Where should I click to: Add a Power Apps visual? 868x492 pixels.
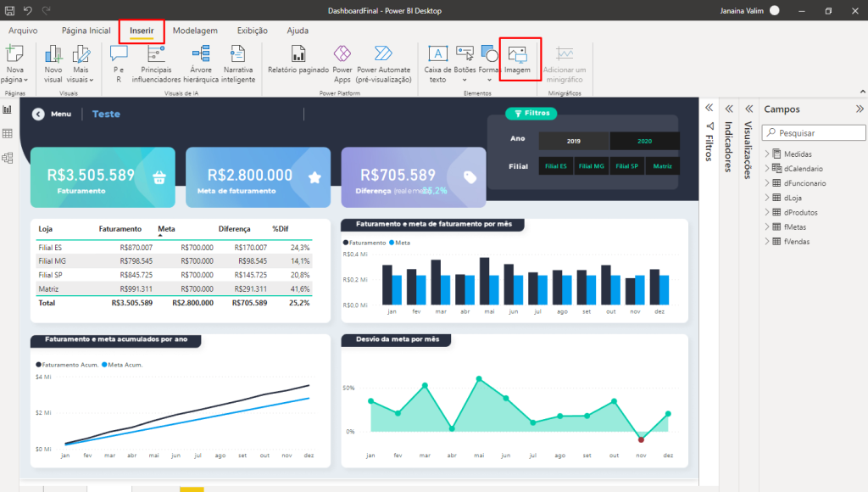342,63
